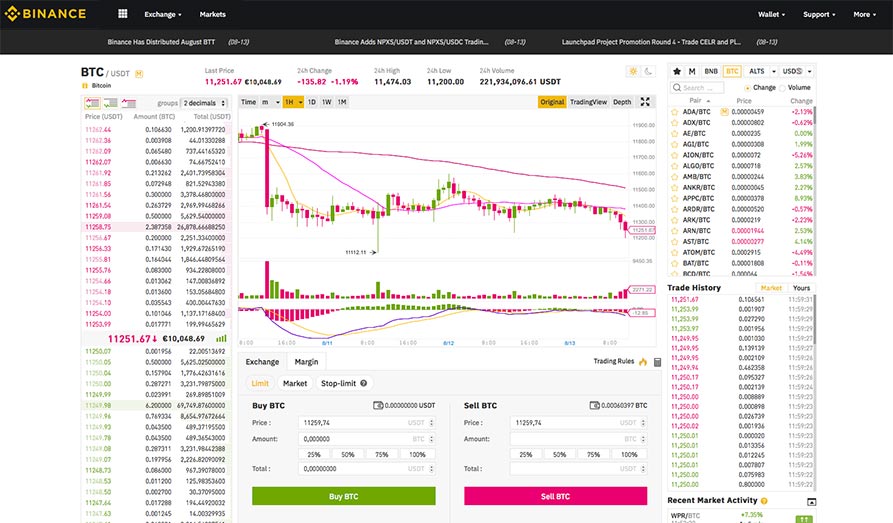Favorite the ATOM/BTC pair star
The image size is (893, 523).
pyautogui.click(x=675, y=252)
